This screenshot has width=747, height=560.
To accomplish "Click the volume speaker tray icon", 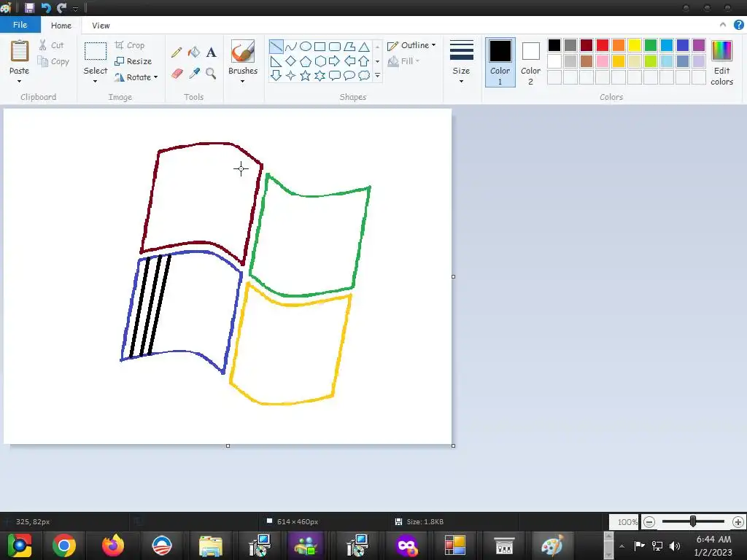I will pyautogui.click(x=675, y=545).
